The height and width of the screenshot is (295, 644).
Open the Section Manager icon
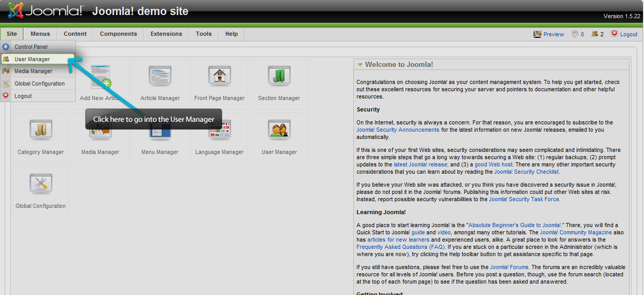279,76
